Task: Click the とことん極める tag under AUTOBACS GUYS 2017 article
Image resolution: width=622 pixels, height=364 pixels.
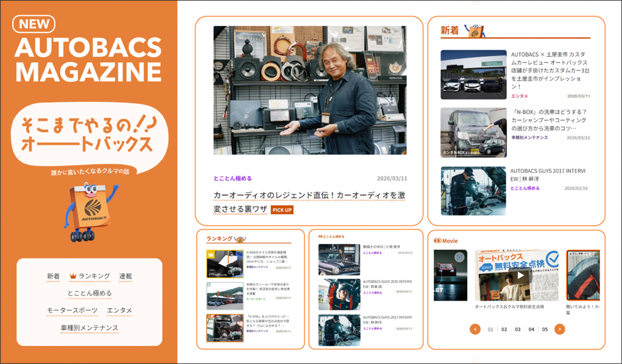Action: click(x=525, y=188)
